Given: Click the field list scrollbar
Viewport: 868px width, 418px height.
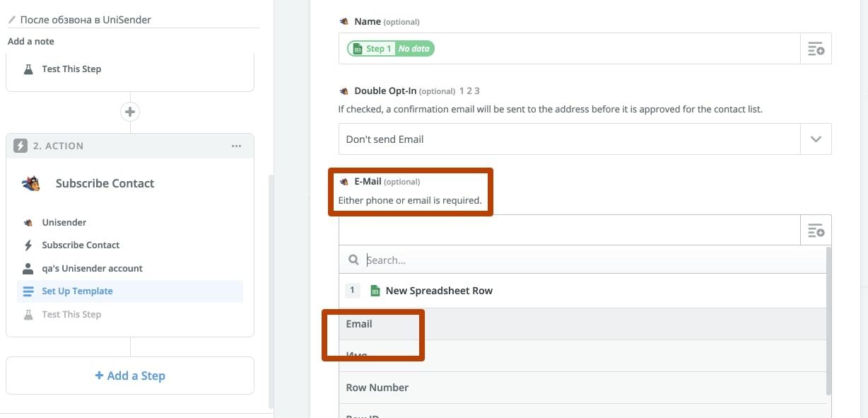Looking at the screenshot, I should pos(828,320).
